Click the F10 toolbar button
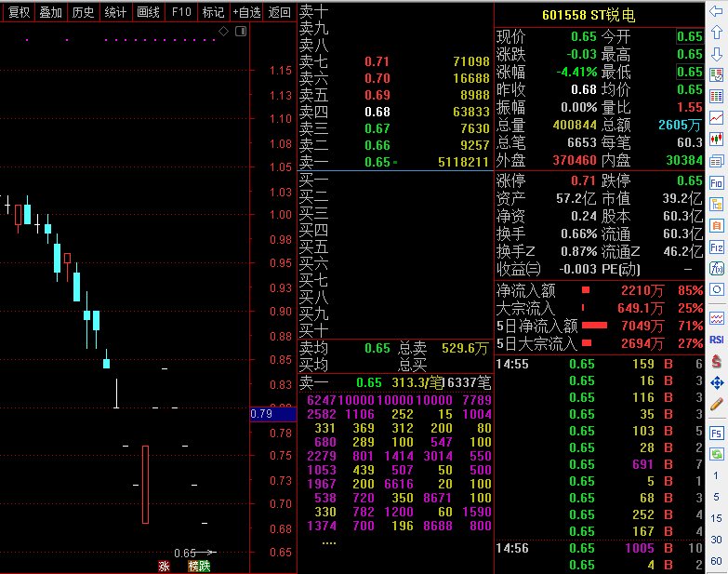 [181, 12]
